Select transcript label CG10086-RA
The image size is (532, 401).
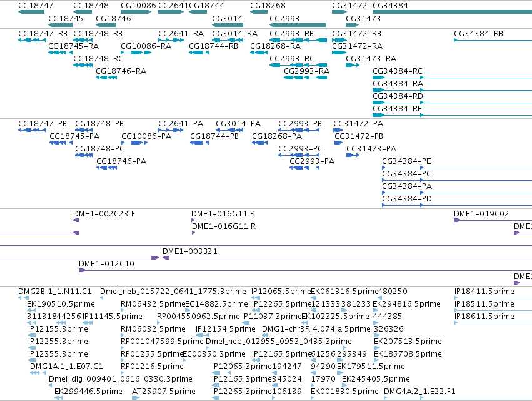pyautogui.click(x=146, y=46)
